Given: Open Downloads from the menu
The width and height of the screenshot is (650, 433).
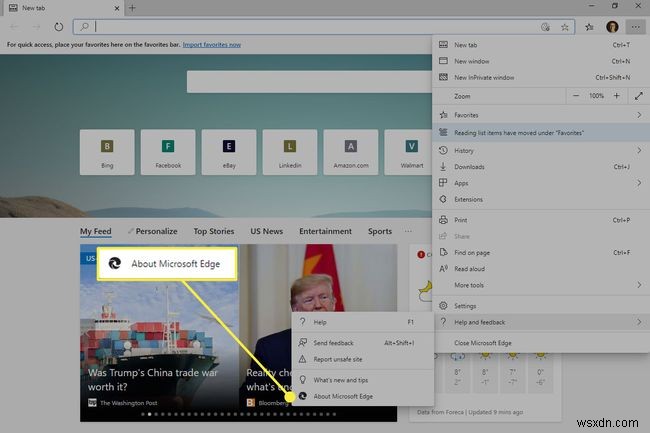Looking at the screenshot, I should click(x=541, y=167).
